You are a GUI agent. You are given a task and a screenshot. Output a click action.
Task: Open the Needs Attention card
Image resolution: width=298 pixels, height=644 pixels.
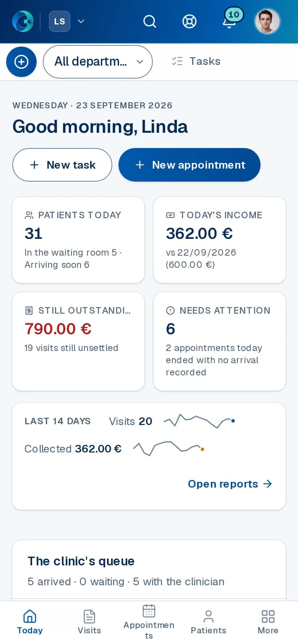220,341
